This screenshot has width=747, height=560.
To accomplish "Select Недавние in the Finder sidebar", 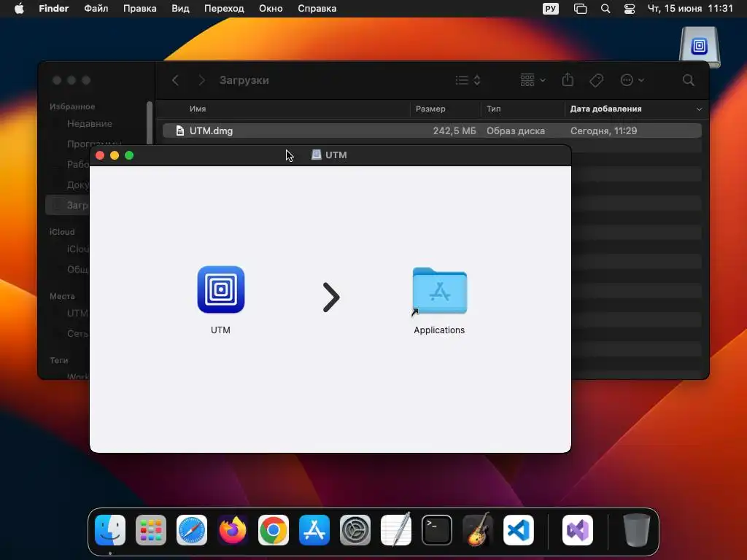I will pos(90,124).
